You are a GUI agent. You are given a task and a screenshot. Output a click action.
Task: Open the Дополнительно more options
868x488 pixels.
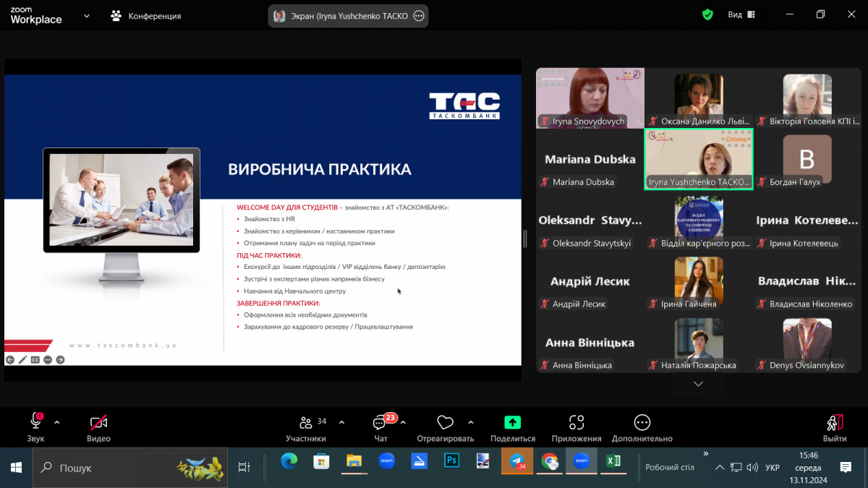[642, 424]
